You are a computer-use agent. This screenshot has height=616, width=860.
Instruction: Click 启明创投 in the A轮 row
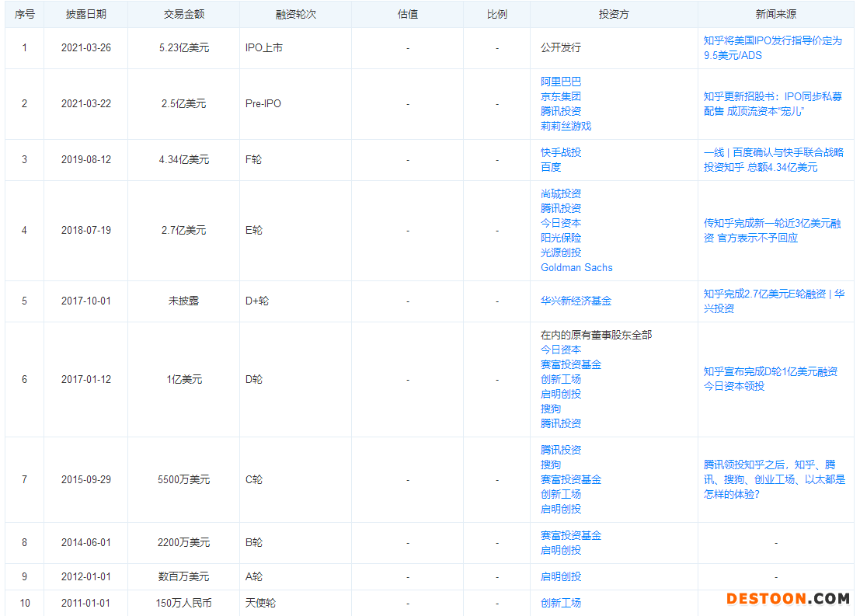(x=560, y=576)
